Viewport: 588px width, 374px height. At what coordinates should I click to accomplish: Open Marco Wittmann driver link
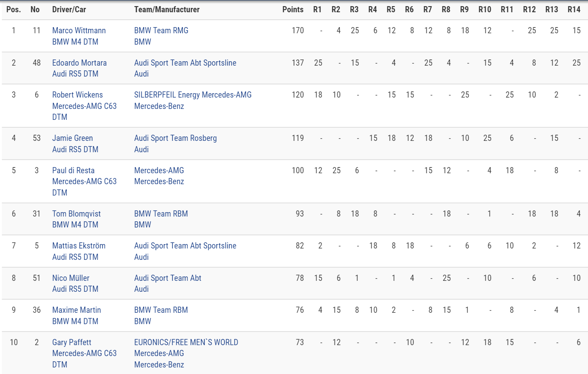(x=79, y=31)
